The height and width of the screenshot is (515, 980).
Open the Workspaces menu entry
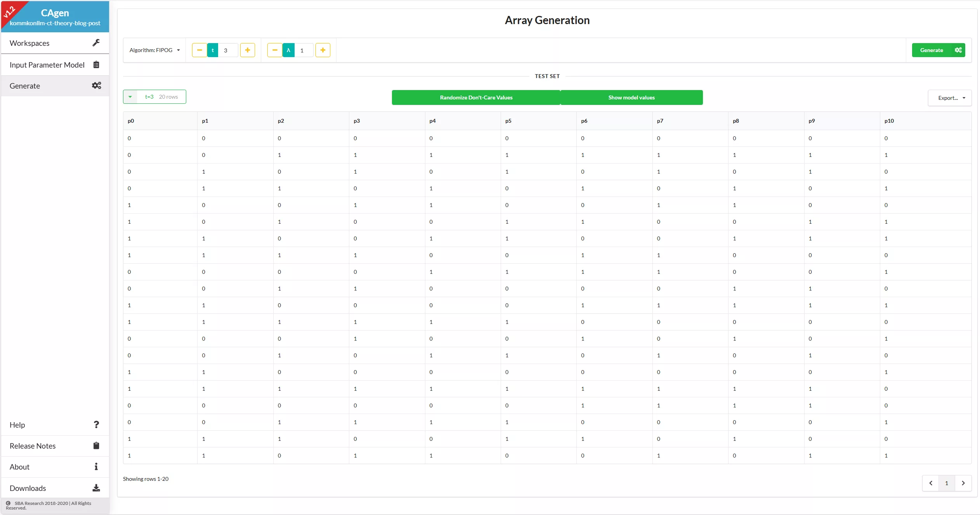coord(29,43)
